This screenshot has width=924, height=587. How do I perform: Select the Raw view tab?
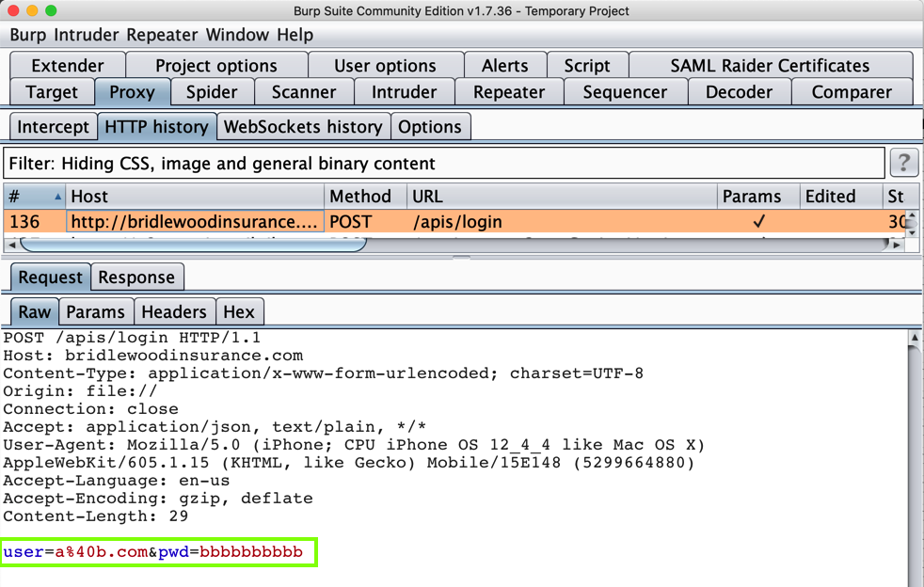[35, 311]
